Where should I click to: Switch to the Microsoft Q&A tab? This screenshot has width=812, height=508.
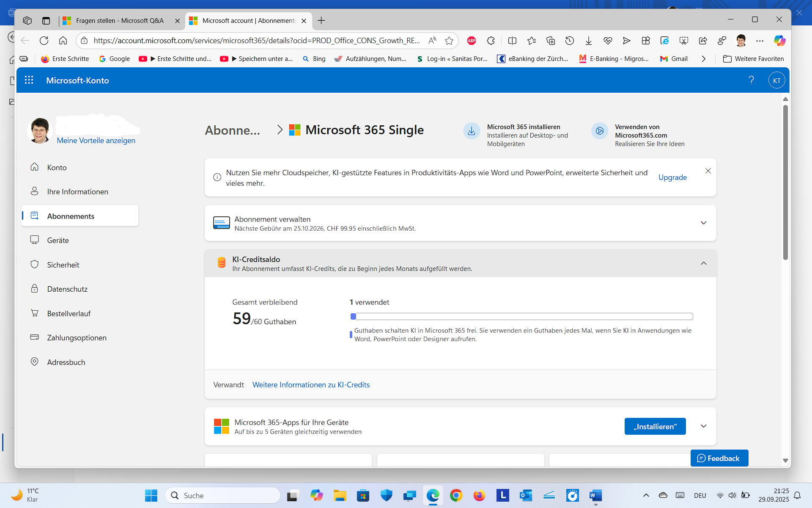click(x=119, y=20)
